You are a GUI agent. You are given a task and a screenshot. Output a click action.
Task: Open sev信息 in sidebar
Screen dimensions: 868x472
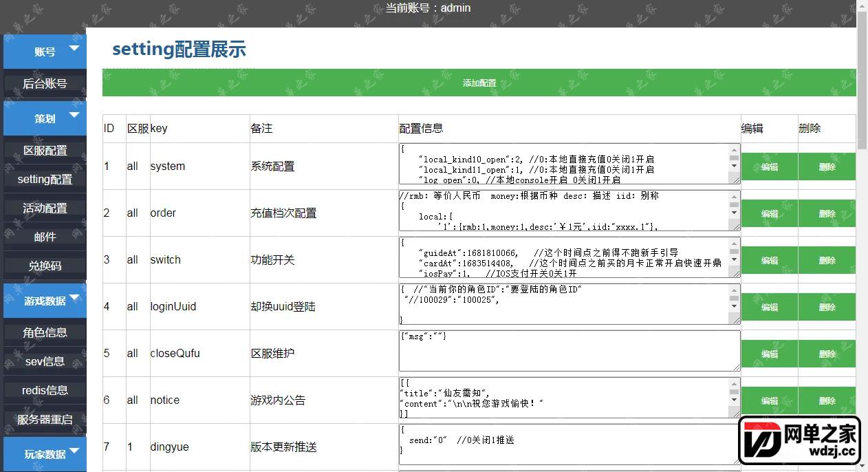click(45, 361)
